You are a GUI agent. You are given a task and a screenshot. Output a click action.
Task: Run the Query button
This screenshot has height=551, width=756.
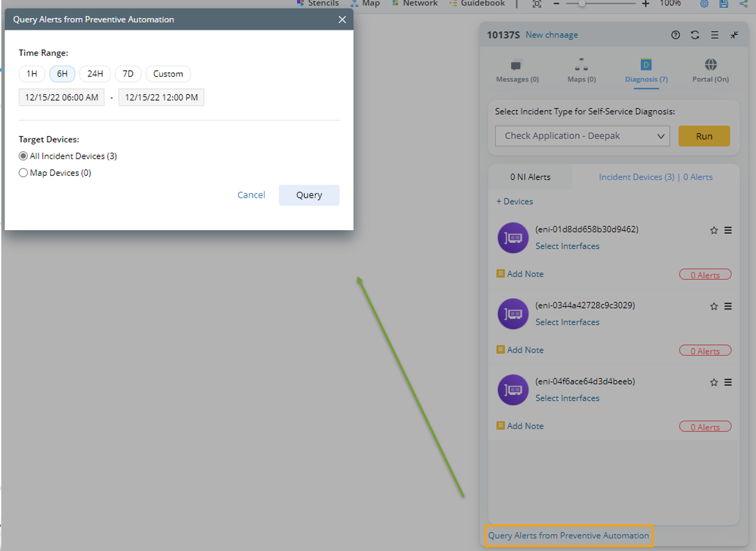(x=309, y=195)
